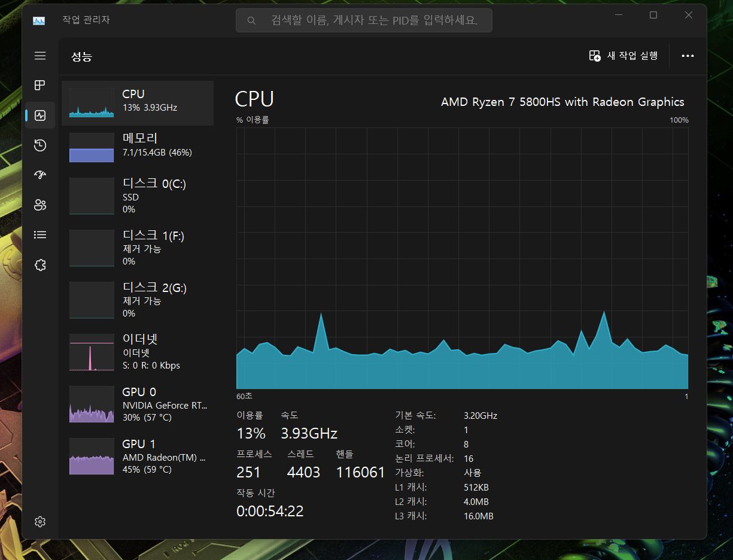Click the 60초 time axis label
This screenshot has height=560, width=733.
tap(244, 396)
